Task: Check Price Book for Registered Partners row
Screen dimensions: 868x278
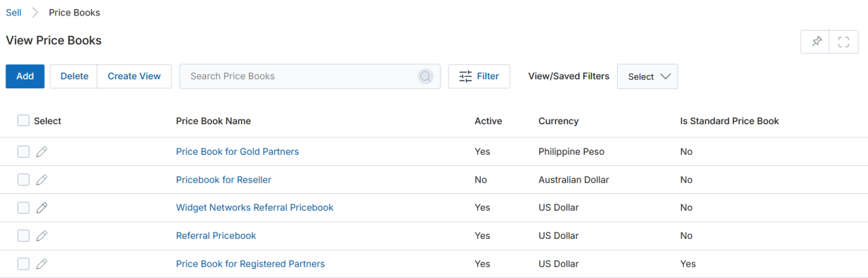Action: [23, 264]
